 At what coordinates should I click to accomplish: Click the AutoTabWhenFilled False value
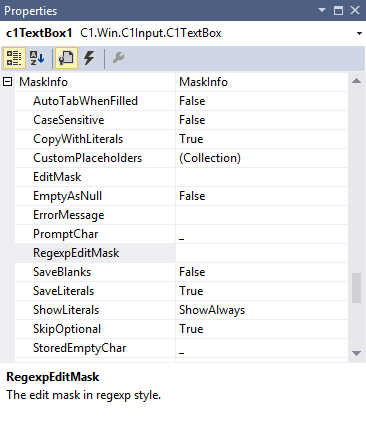[262, 101]
